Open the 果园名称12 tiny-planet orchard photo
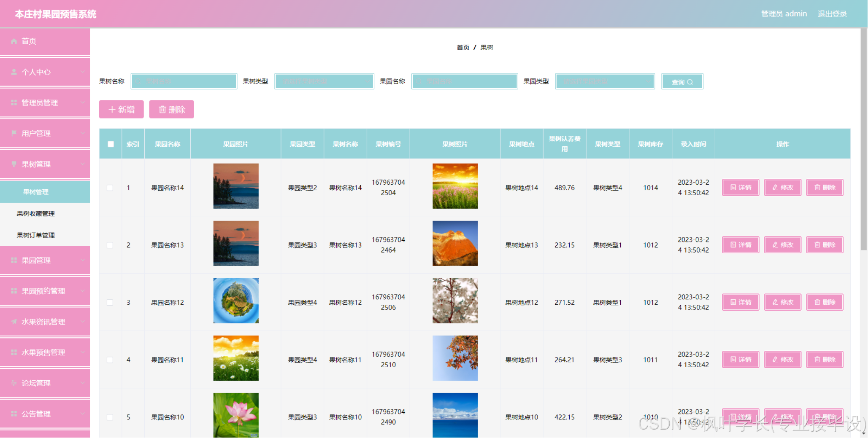Viewport: 868px width, 438px height. coord(236,301)
